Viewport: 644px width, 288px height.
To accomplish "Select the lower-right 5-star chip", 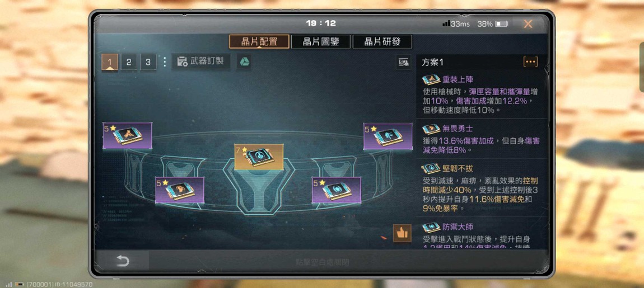I will click(337, 190).
